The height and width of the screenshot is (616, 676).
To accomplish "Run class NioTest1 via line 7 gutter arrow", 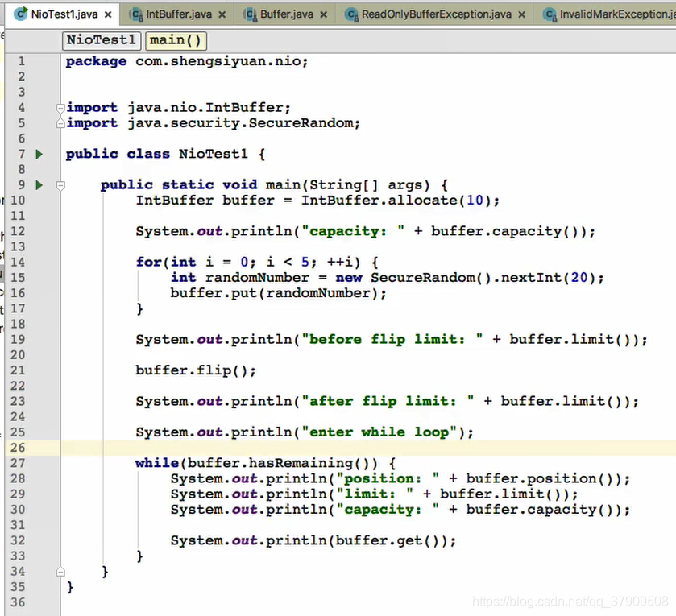I will [39, 154].
